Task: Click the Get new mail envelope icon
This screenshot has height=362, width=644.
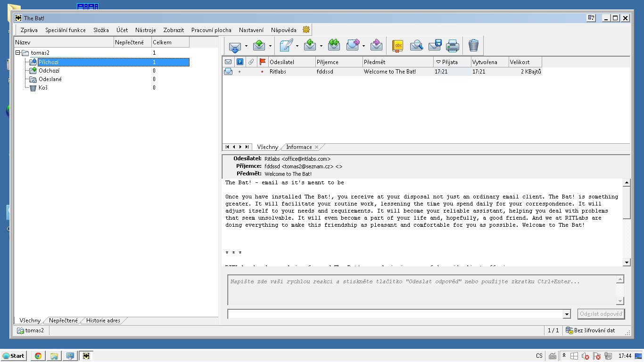Action: click(x=235, y=46)
